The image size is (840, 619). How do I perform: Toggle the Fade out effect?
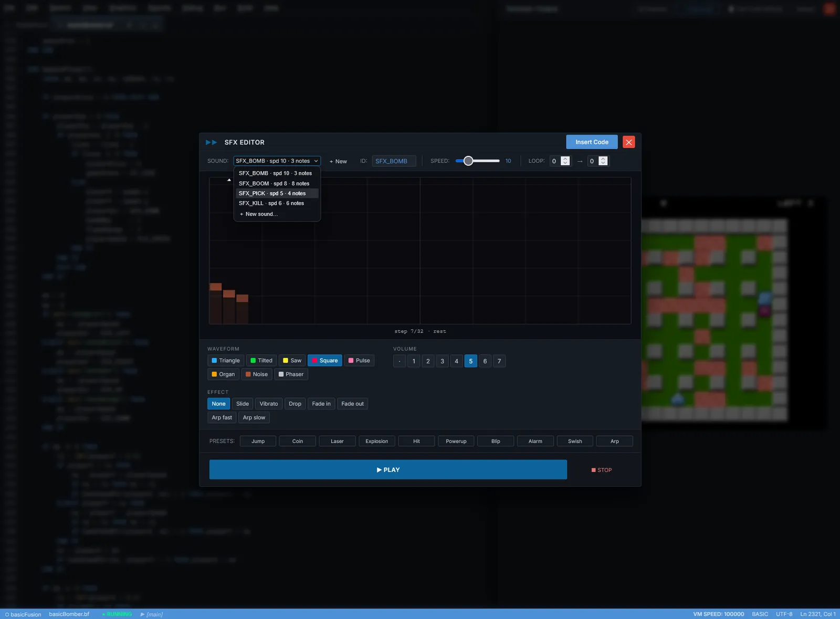pyautogui.click(x=352, y=404)
